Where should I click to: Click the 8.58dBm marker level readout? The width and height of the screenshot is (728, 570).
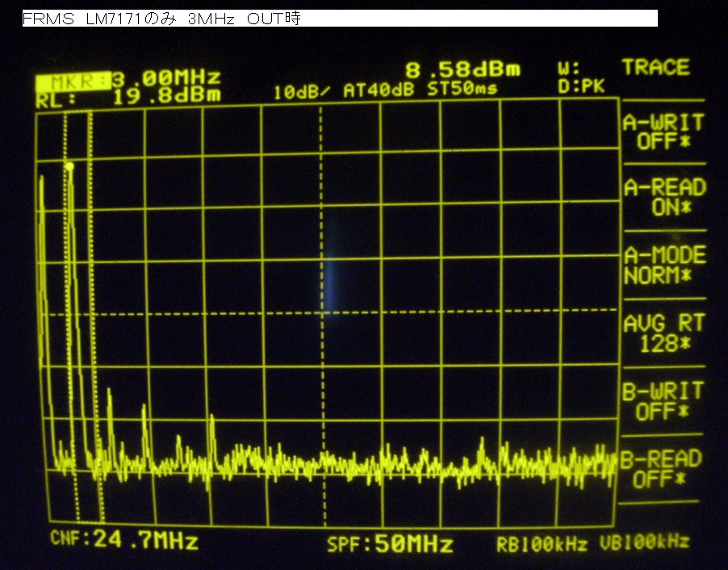[463, 70]
